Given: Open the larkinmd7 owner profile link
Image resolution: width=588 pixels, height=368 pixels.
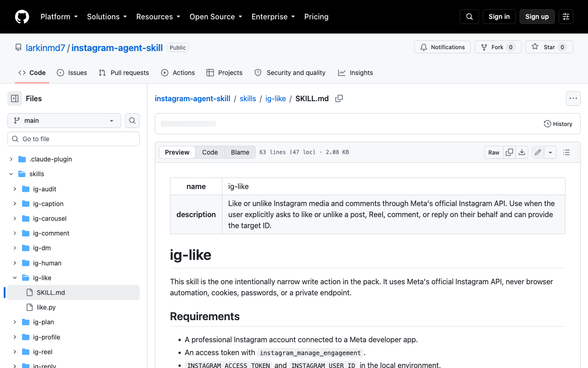Looking at the screenshot, I should pyautogui.click(x=45, y=47).
